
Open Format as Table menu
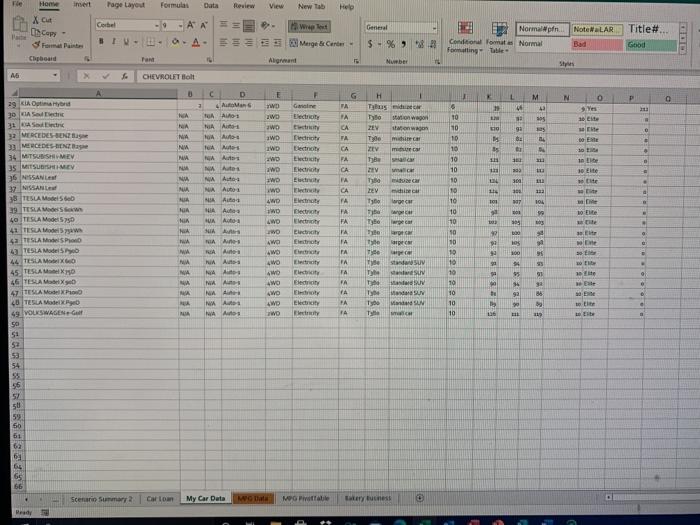[499, 38]
